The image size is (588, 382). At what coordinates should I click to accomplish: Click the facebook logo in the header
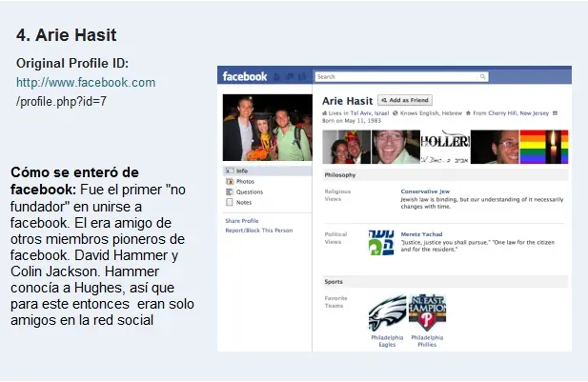click(x=245, y=76)
